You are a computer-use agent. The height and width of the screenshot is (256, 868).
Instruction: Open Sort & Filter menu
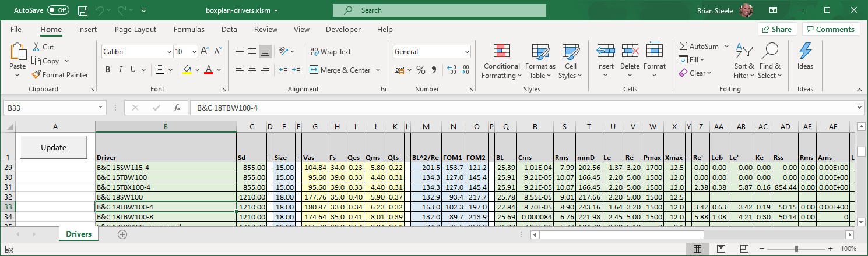744,61
